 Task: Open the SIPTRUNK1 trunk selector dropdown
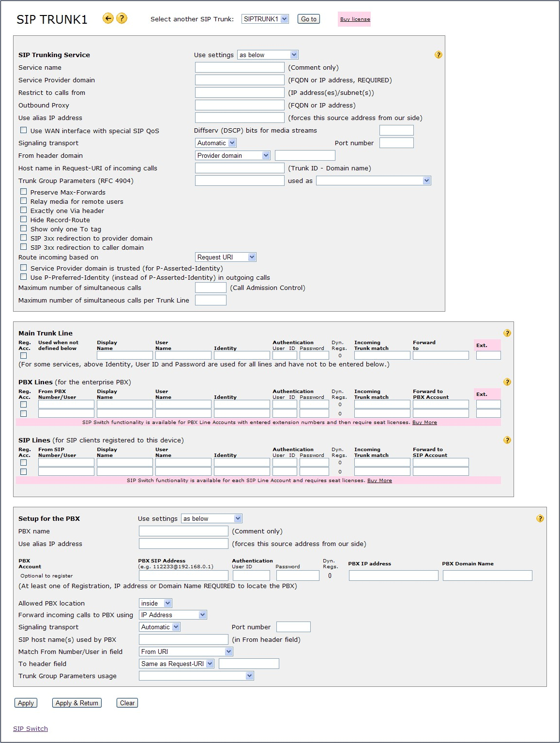coord(265,19)
